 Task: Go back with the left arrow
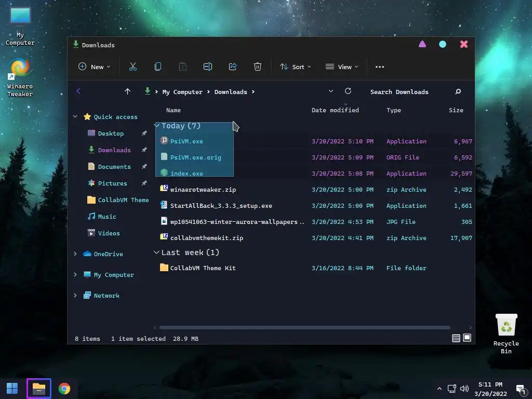click(x=78, y=91)
